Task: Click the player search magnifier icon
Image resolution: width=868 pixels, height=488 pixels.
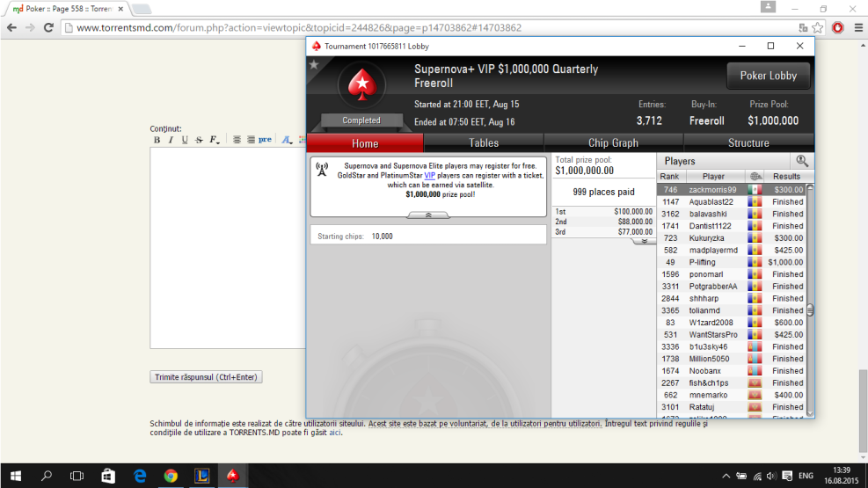Action: click(801, 161)
